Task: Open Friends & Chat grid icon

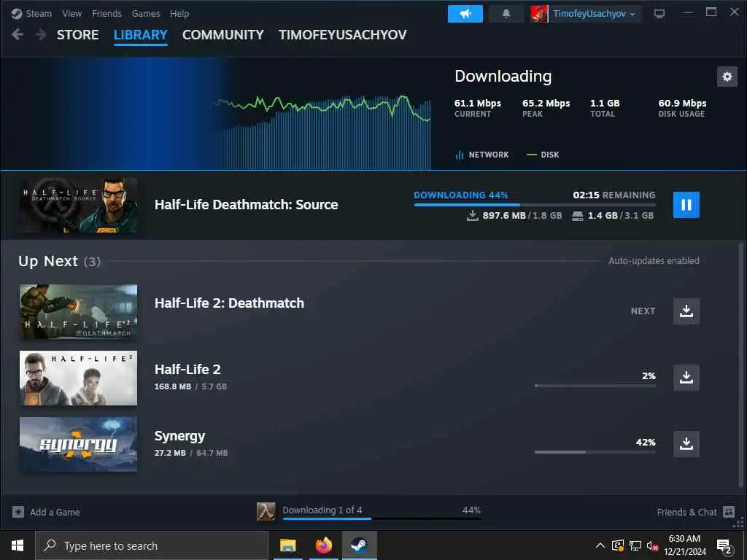Action: [x=729, y=512]
